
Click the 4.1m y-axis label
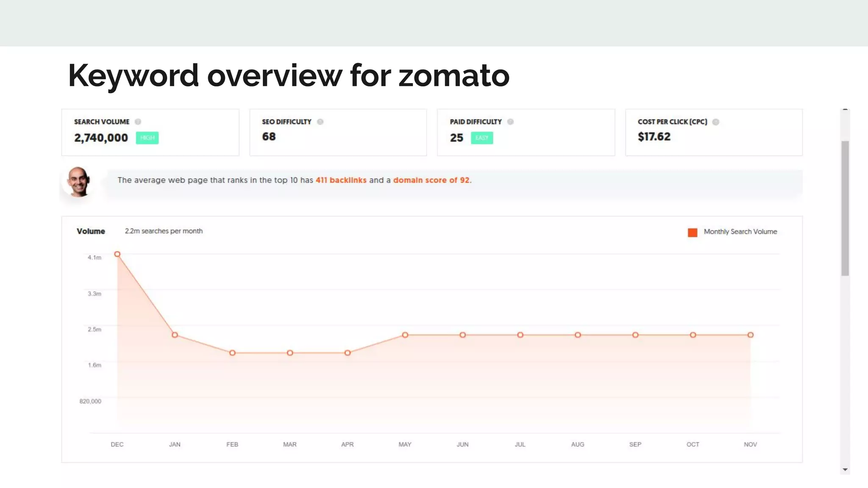point(95,258)
